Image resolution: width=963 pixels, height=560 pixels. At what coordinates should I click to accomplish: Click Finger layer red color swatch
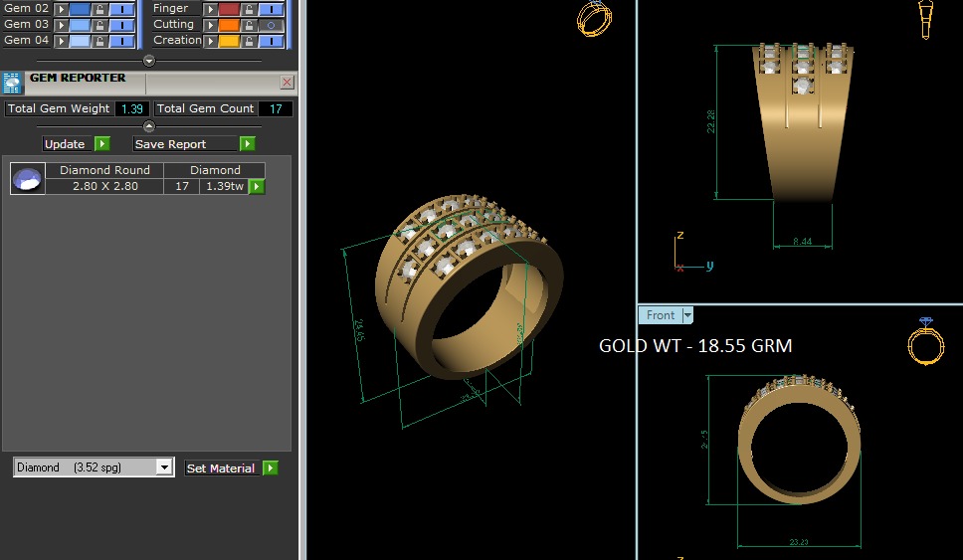(x=229, y=9)
